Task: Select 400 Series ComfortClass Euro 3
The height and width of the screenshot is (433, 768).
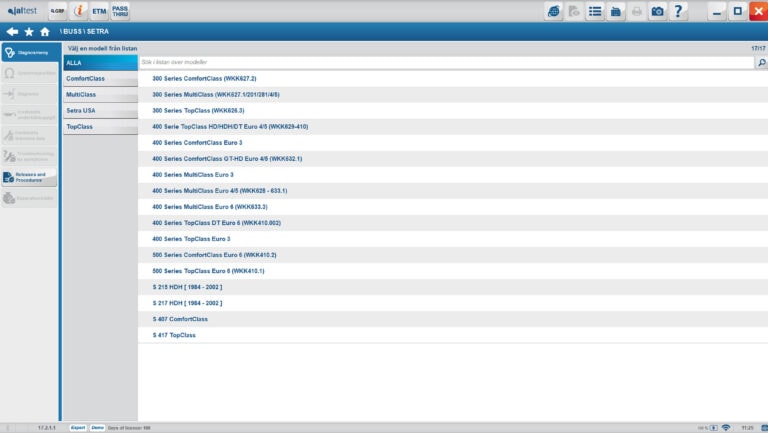Action: click(453, 143)
